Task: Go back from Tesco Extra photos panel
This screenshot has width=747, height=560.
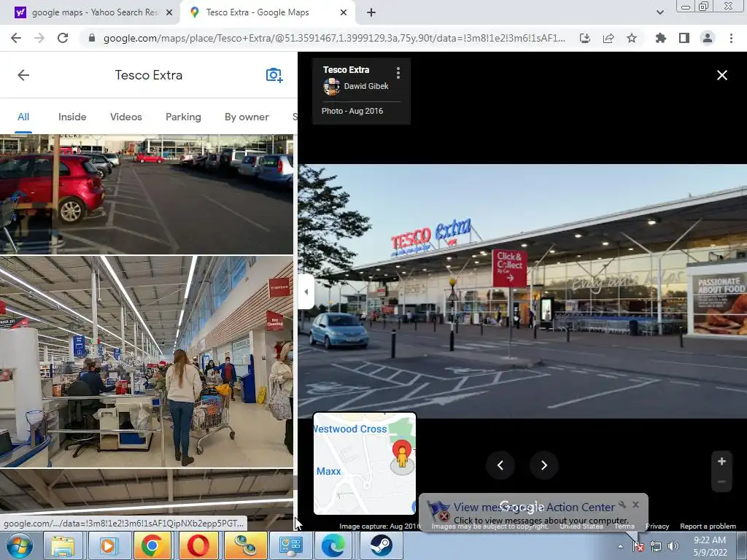Action: (23, 75)
